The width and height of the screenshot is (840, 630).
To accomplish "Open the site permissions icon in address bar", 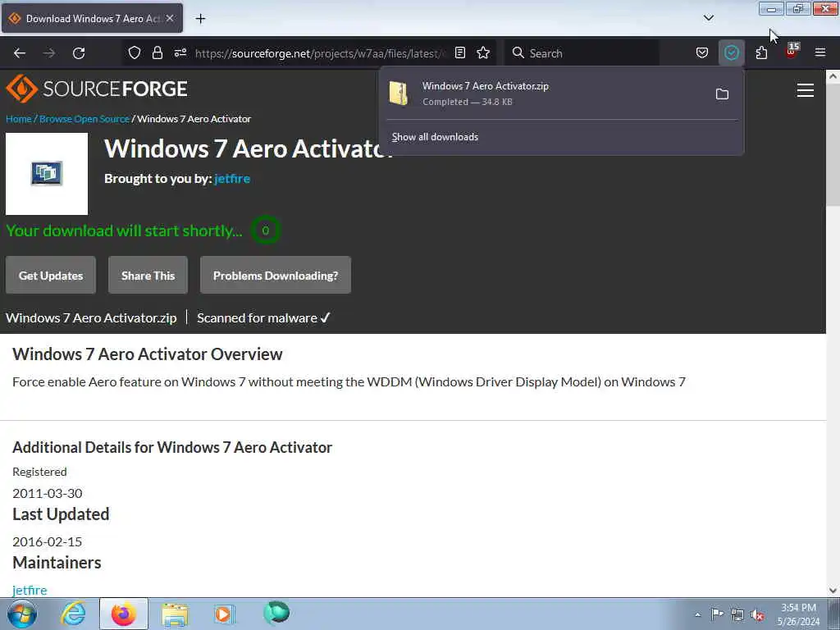I will pyautogui.click(x=180, y=52).
